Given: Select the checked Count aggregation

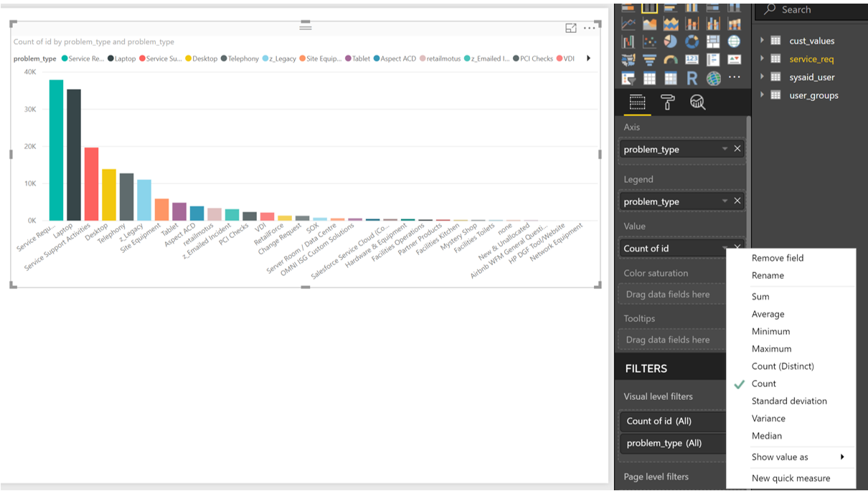Looking at the screenshot, I should [x=791, y=383].
